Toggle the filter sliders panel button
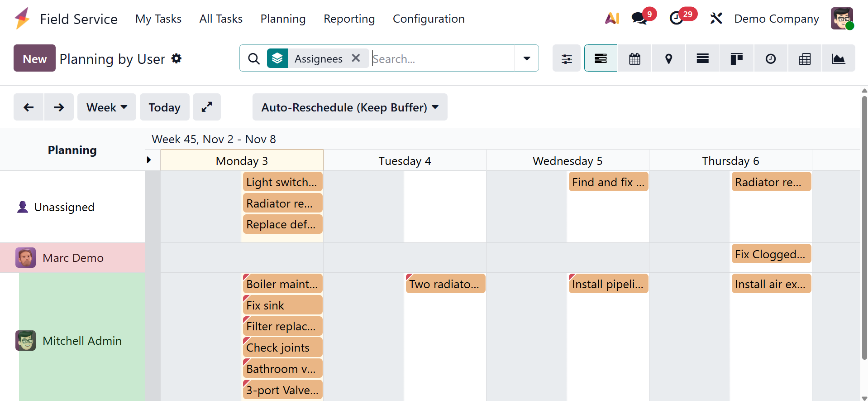This screenshot has height=401, width=868. pyautogui.click(x=567, y=58)
